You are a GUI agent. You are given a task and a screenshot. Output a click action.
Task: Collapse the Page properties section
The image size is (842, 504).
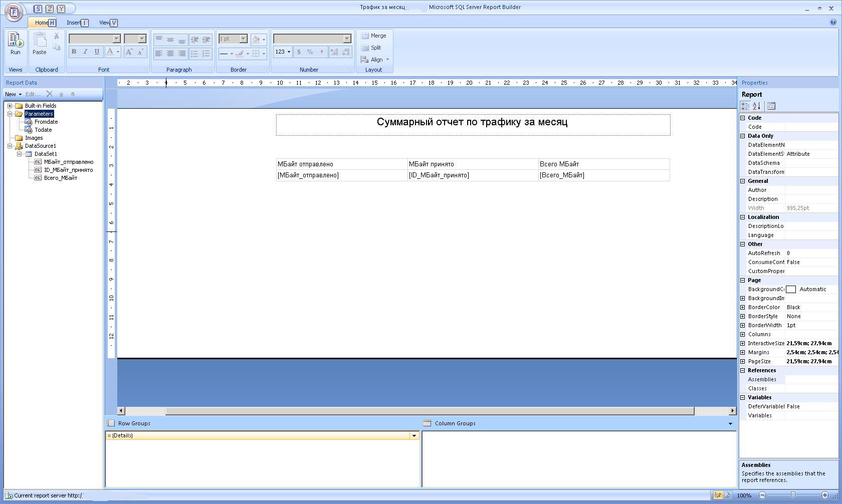pyautogui.click(x=743, y=280)
